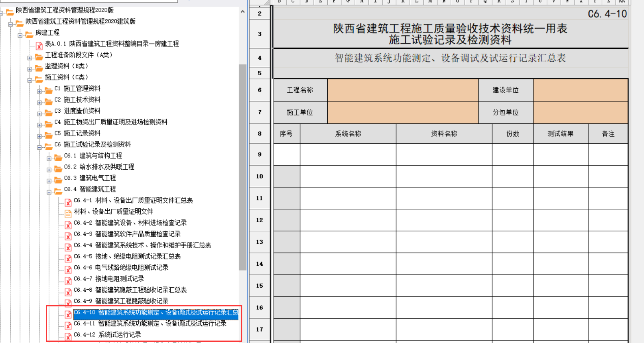Viewport: 644px width, 343px height.
Task: Expand the C6.1 建筑与结构工程 node
Action: [49, 159]
